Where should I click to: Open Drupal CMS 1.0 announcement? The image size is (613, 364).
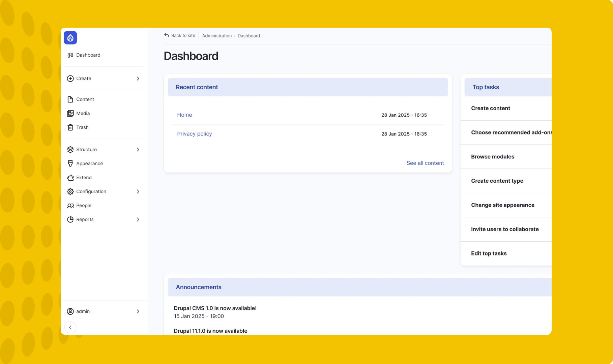click(x=215, y=308)
